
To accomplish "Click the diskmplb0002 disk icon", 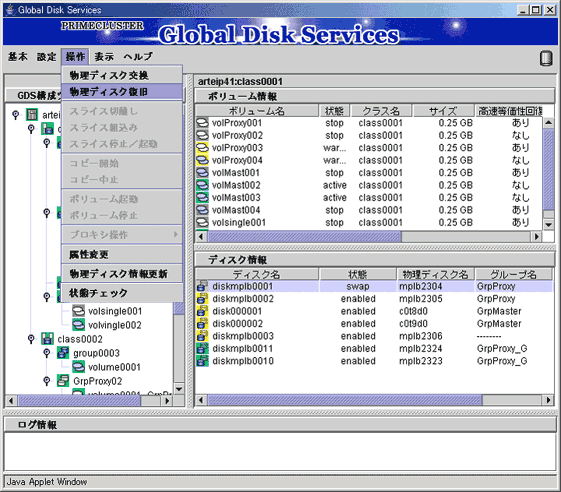I will tap(202, 298).
